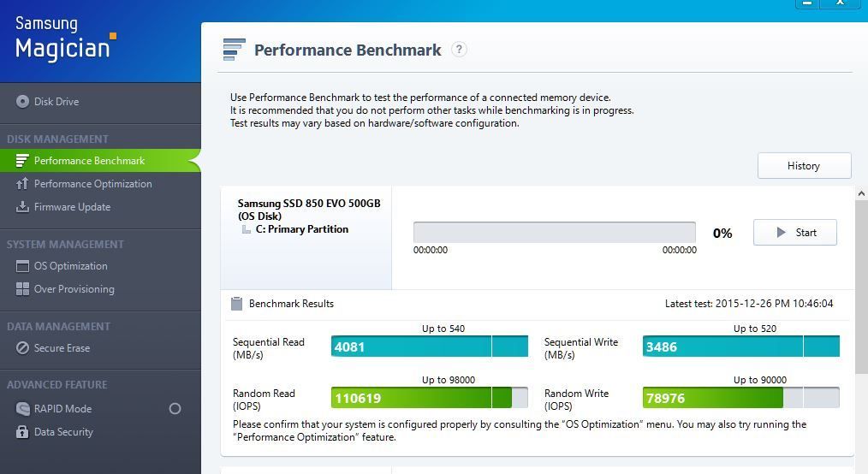Click the Disk Drive disc icon
This screenshot has height=474, width=868.
pos(22,101)
